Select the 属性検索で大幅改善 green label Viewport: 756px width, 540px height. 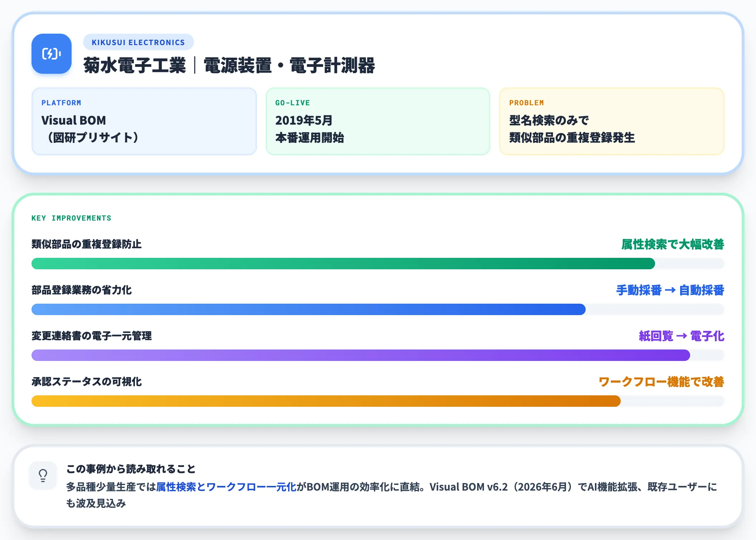[673, 244]
